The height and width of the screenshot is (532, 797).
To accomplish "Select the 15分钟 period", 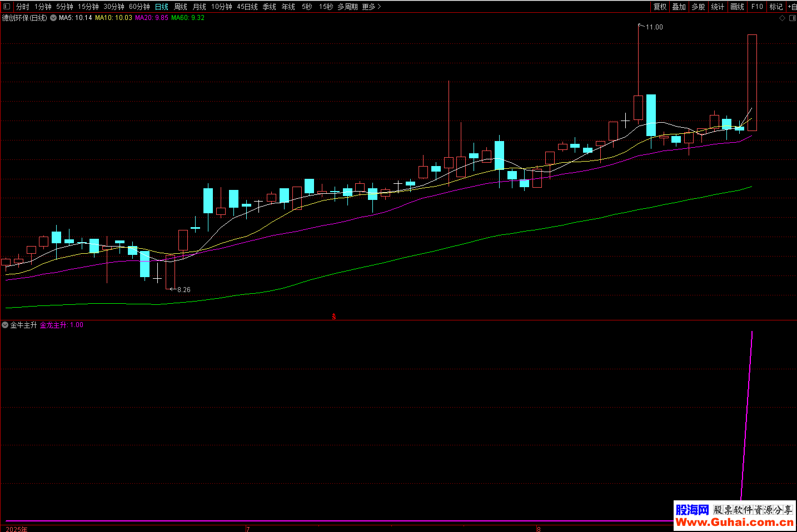I will (x=88, y=7).
